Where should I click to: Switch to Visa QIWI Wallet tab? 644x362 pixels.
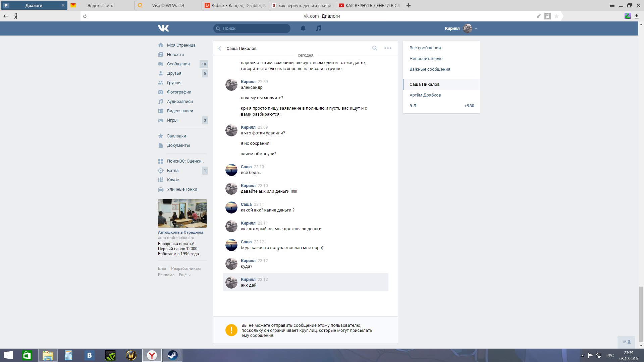point(168,5)
